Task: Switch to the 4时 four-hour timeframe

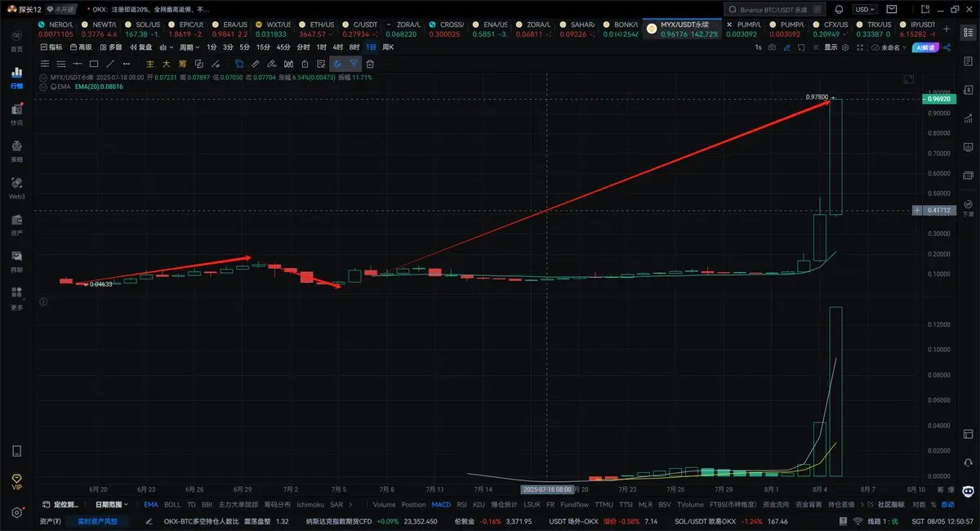Action: (338, 47)
